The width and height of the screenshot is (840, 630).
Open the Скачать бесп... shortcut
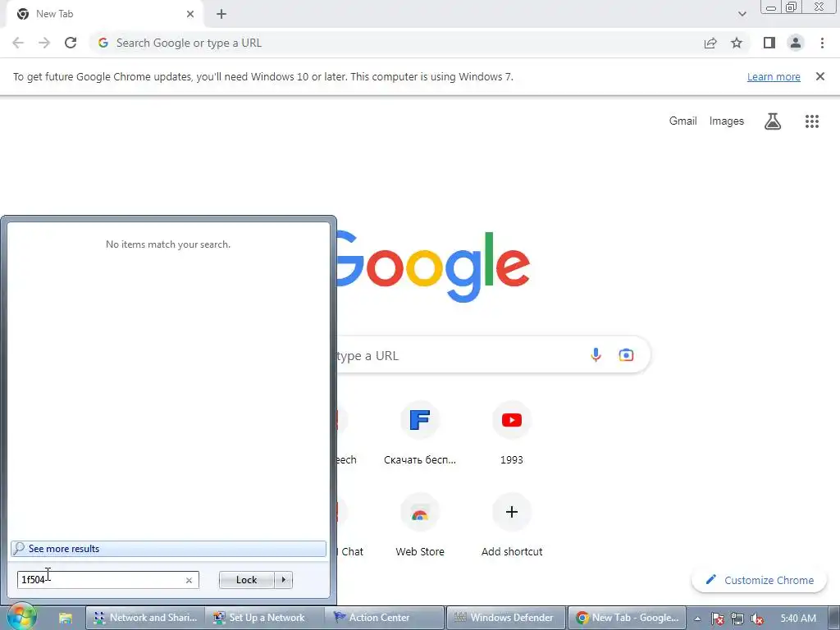pos(420,433)
